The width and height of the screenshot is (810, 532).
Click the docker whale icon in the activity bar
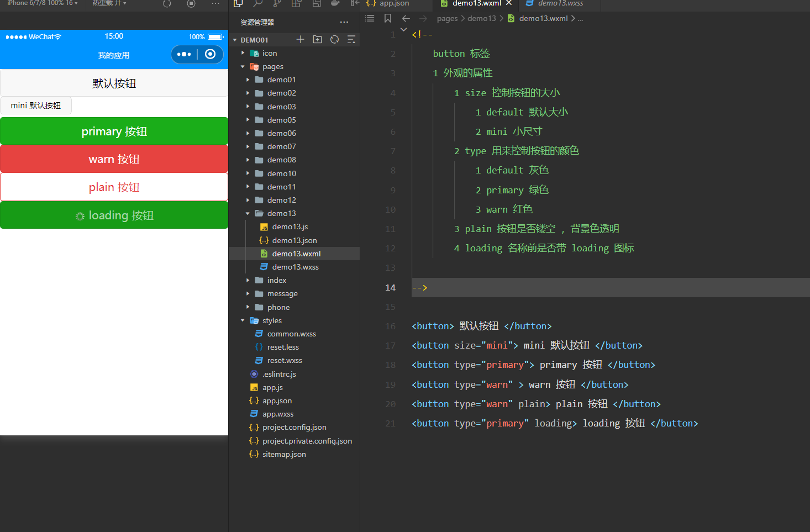click(x=335, y=3)
